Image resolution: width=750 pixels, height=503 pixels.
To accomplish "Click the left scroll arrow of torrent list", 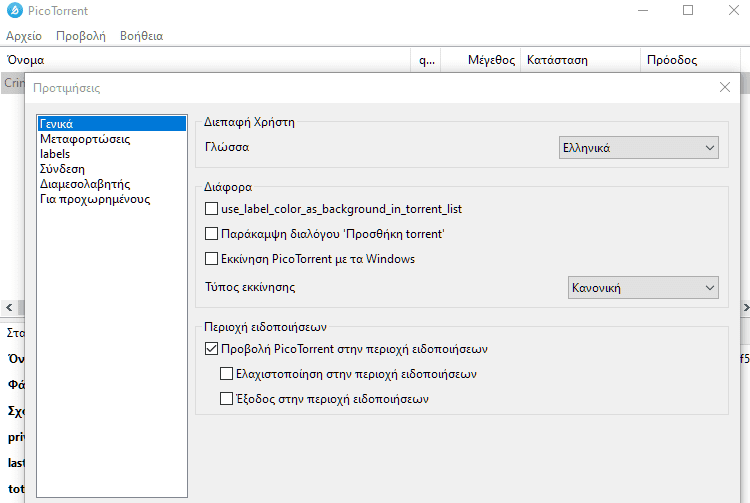I will click(x=9, y=307).
